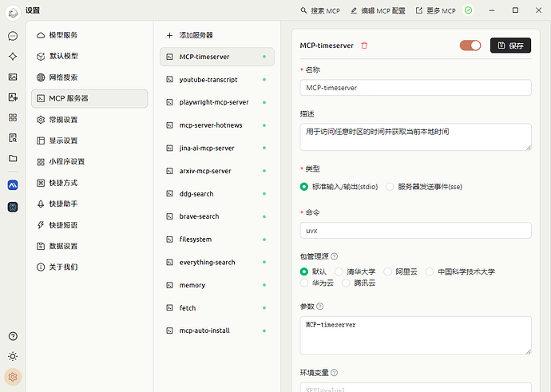Open the translate sidebar icon
This screenshot has height=392, width=551.
[x=13, y=97]
